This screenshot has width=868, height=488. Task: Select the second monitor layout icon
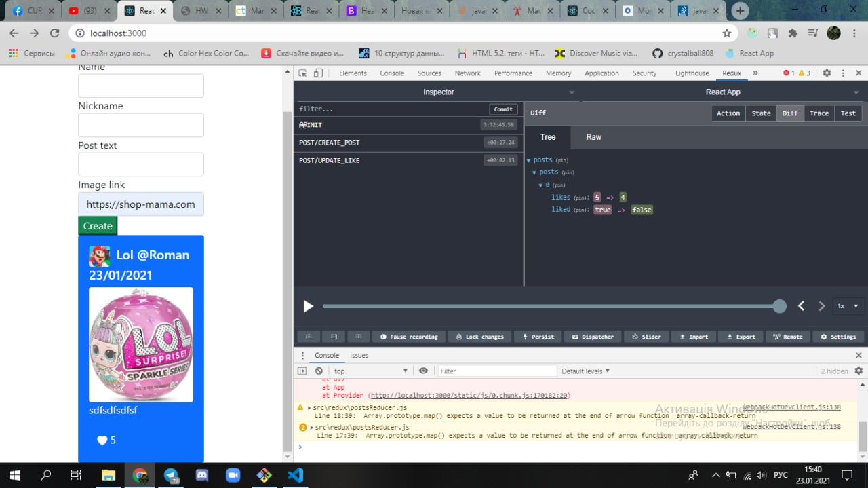pyautogui.click(x=334, y=337)
